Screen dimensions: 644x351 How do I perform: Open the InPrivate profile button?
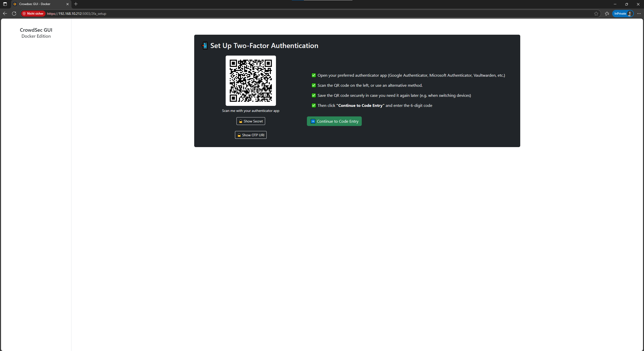point(623,14)
